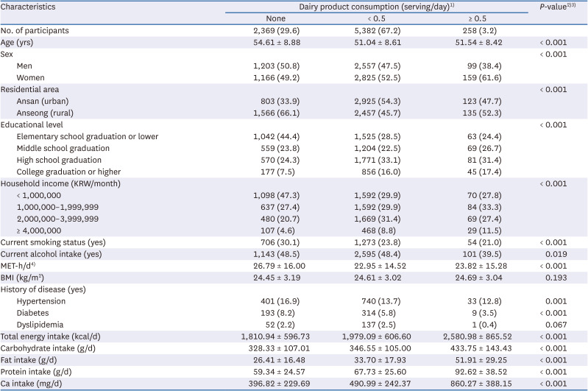
Task: Click the '< 1,000,000' income label
Action: 38,195
